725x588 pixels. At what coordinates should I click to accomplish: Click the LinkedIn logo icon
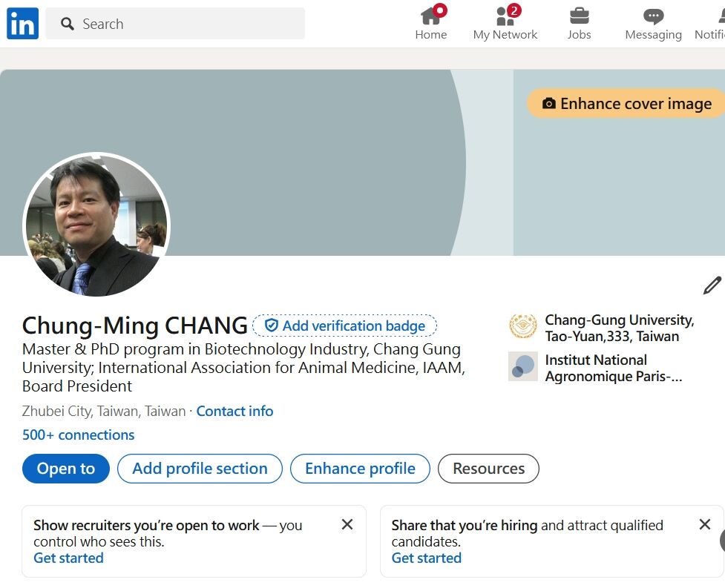pos(22,24)
